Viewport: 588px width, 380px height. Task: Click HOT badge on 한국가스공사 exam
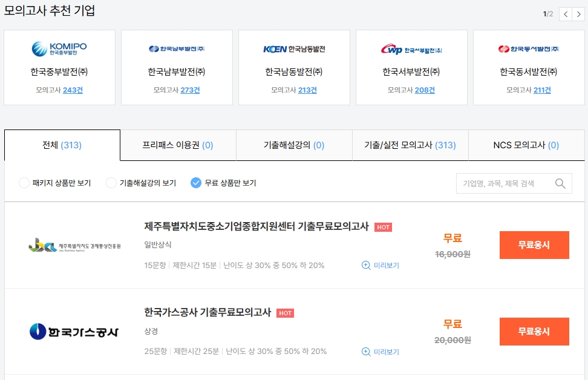pos(285,313)
